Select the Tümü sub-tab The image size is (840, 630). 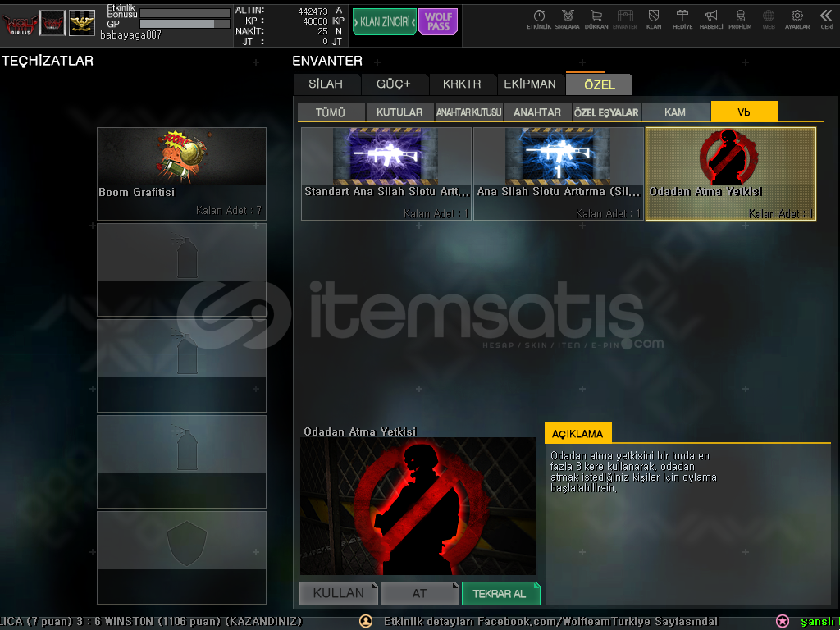pos(331,112)
